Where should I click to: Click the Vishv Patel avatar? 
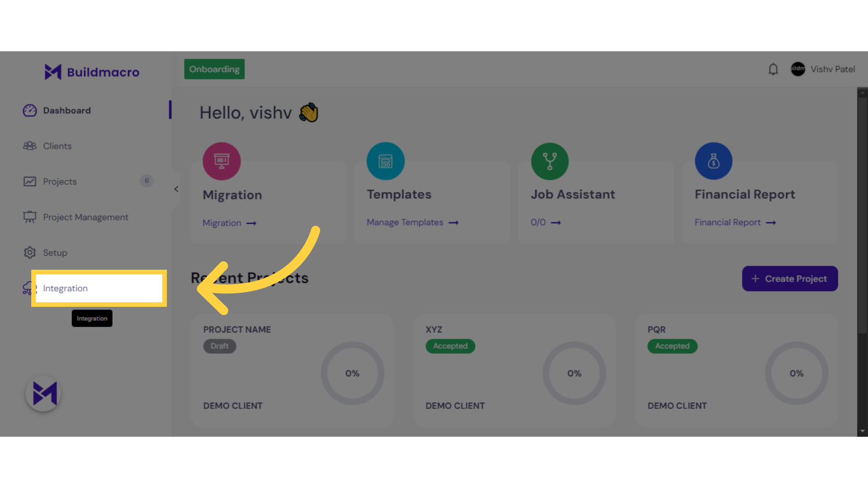[x=797, y=69]
